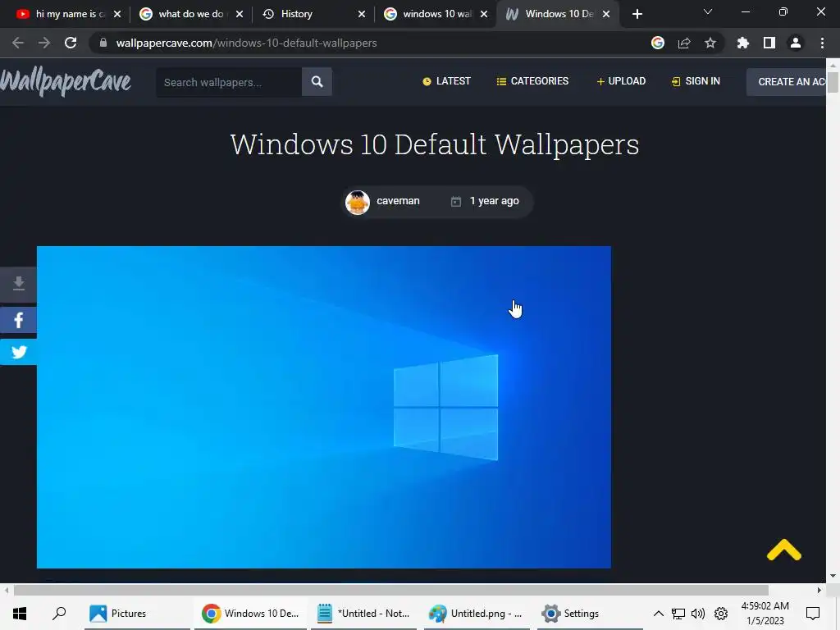The image size is (840, 630).
Task: Click the vertical scrollbar down arrow
Action: pyautogui.click(x=833, y=576)
